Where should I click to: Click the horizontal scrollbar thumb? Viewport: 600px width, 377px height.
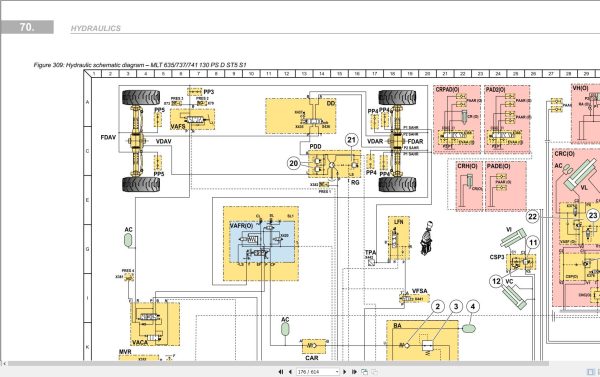click(278, 363)
